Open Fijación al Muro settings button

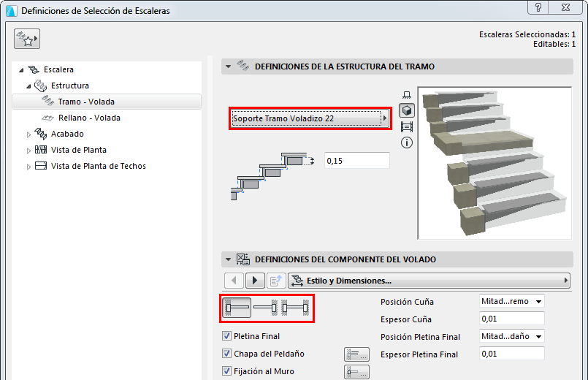tap(356, 372)
